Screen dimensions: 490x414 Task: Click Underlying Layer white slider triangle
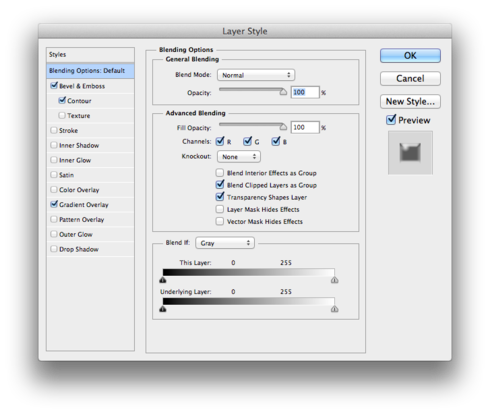point(334,309)
